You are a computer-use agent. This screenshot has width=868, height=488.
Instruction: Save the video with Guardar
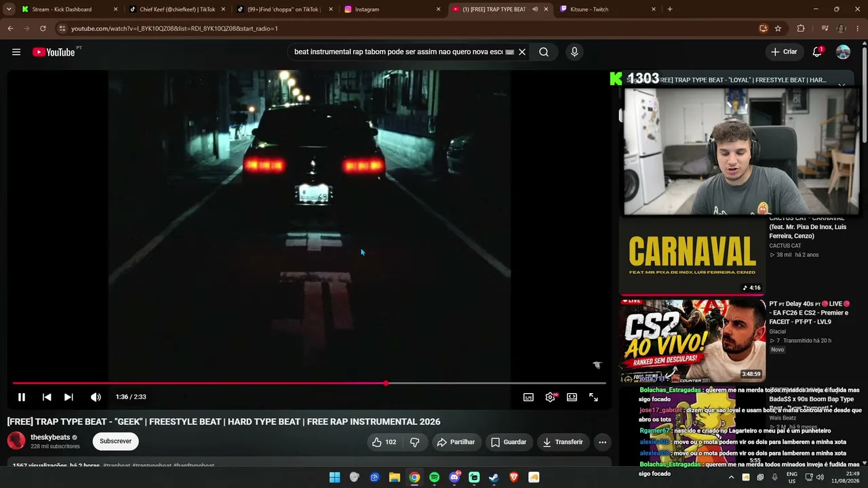[509, 442]
